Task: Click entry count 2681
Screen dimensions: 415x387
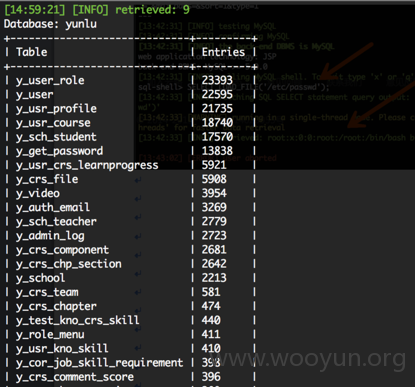Action: click(x=214, y=250)
